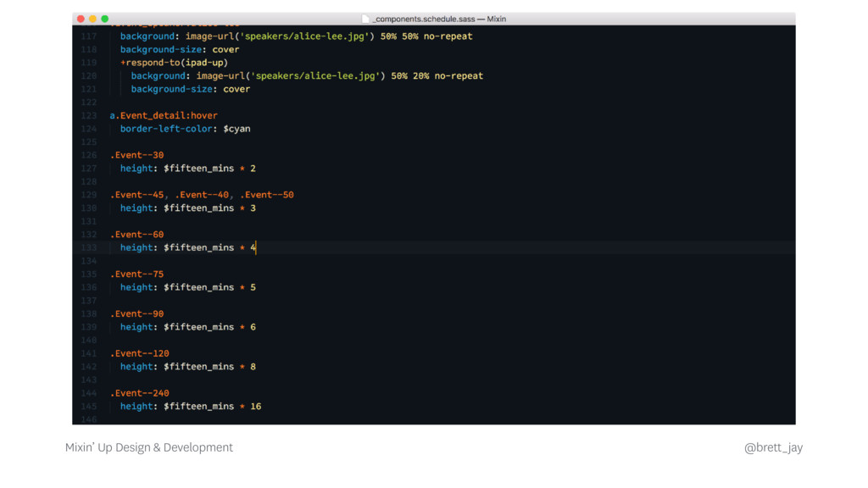Click the '.Event--40' selector

(x=202, y=196)
